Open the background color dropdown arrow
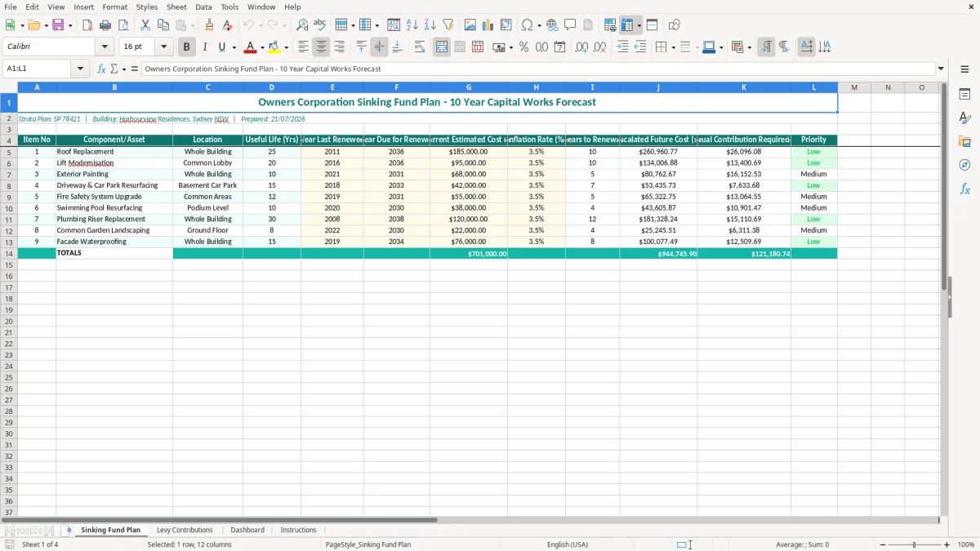The width and height of the screenshot is (980, 551). click(x=286, y=47)
